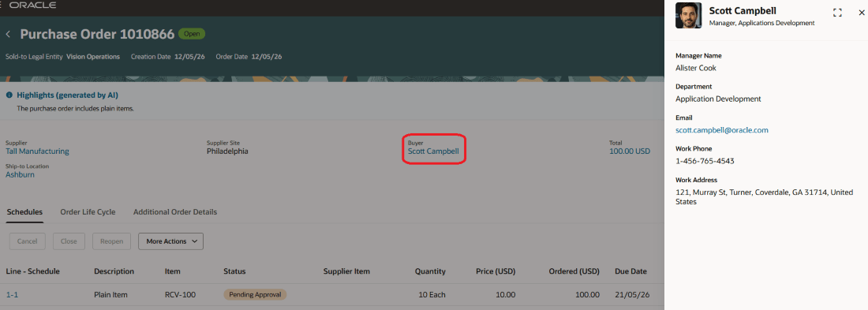Click the Price (USD) column header
868x310 pixels.
[496, 272]
